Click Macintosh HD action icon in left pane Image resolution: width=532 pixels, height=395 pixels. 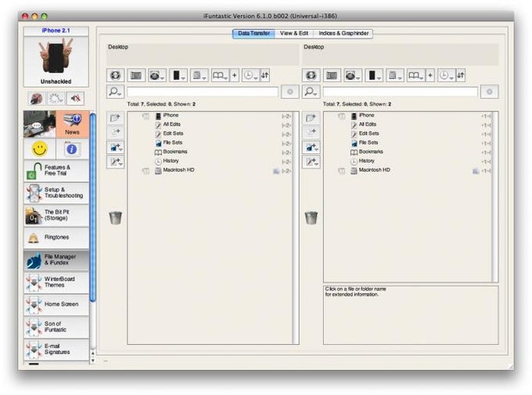coord(276,171)
